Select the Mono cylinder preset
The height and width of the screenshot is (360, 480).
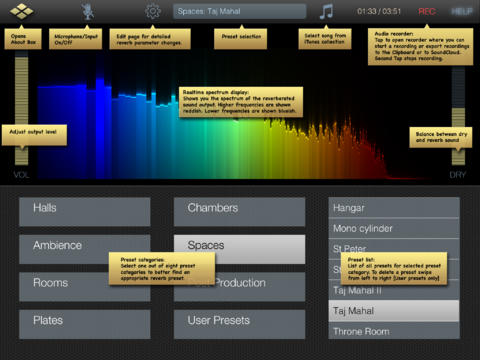tap(394, 229)
